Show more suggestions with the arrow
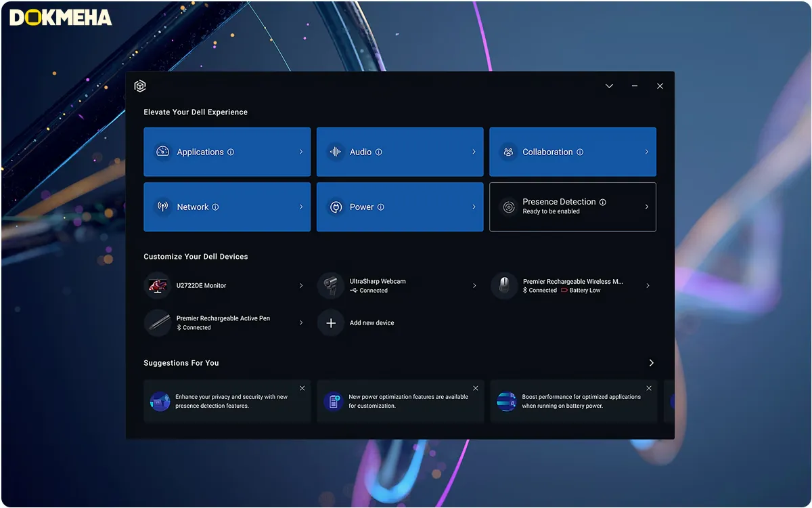The width and height of the screenshot is (812, 508). coord(652,363)
